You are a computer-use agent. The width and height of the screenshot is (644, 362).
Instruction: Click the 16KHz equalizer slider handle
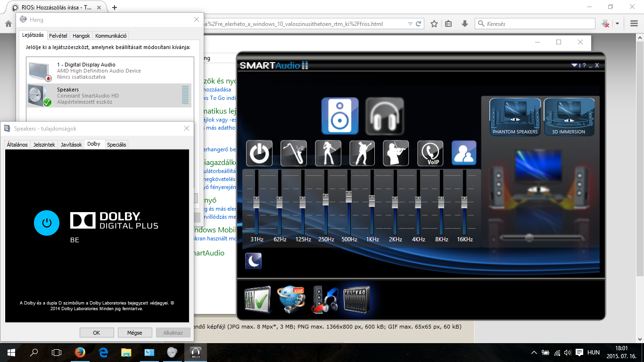point(464,202)
